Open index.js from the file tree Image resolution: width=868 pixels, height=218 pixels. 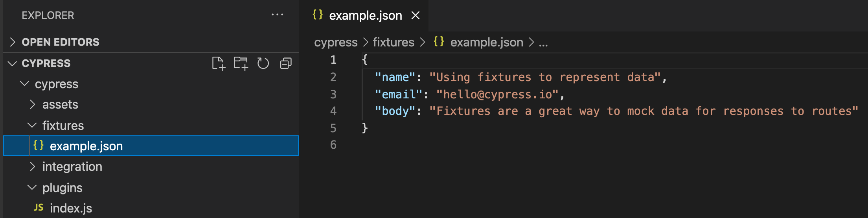tap(71, 208)
